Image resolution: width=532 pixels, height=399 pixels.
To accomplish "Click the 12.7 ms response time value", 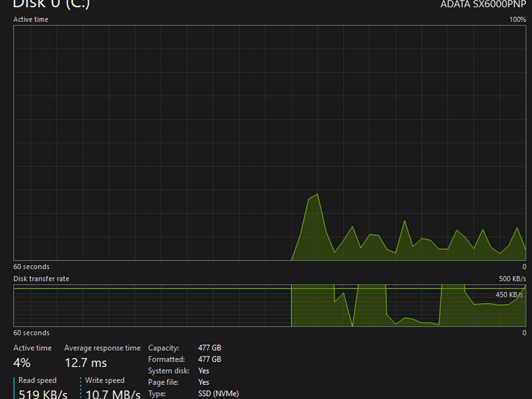I will tap(85, 363).
